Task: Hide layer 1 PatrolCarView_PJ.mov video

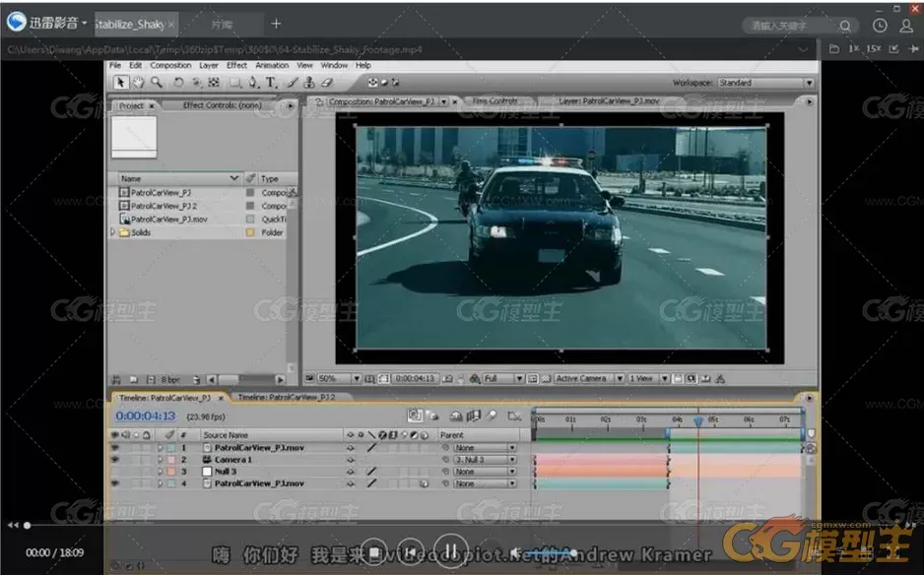Action: (x=115, y=448)
